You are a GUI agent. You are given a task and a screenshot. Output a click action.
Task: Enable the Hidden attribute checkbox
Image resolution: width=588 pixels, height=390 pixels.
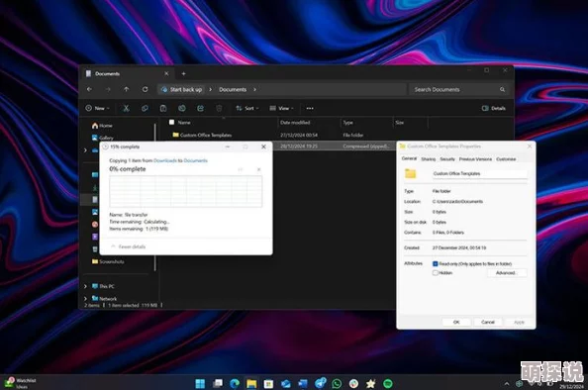coord(436,273)
